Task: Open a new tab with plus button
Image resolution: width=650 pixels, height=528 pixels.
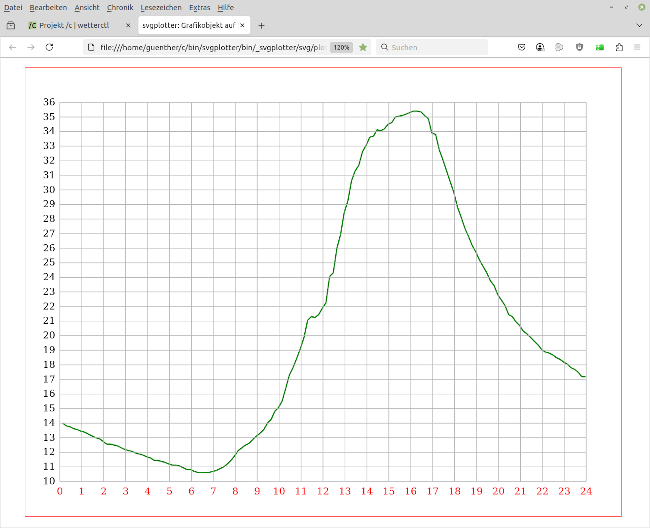Action: pyautogui.click(x=262, y=25)
